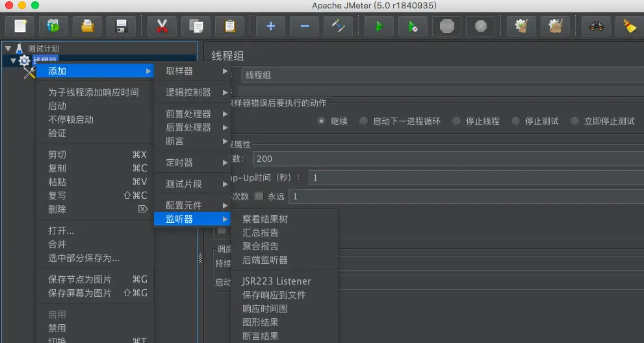Open the Templates icon in toolbar
Viewport: 644px width, 343px height.
[x=54, y=26]
